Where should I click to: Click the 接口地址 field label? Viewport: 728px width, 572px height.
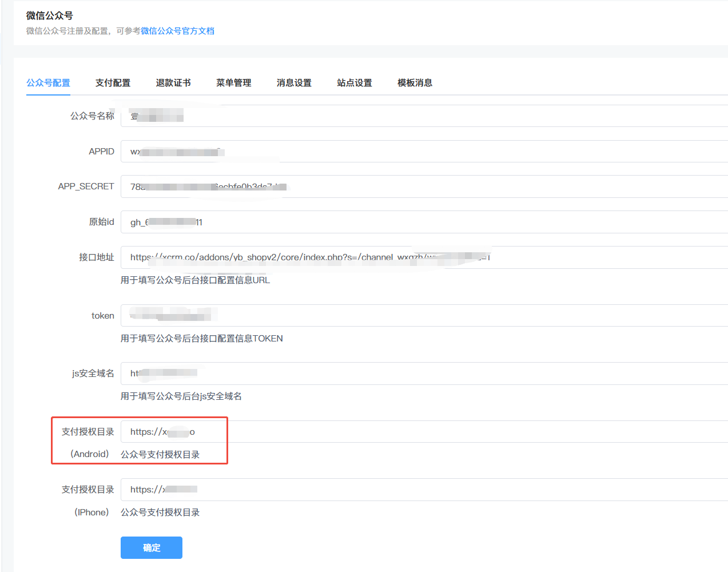pyautogui.click(x=96, y=257)
